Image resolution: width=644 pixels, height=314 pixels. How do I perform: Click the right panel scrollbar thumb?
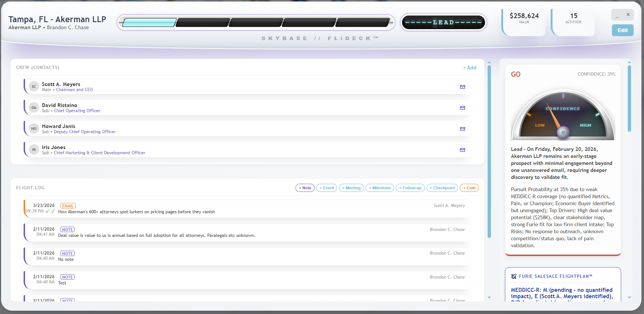click(629, 98)
